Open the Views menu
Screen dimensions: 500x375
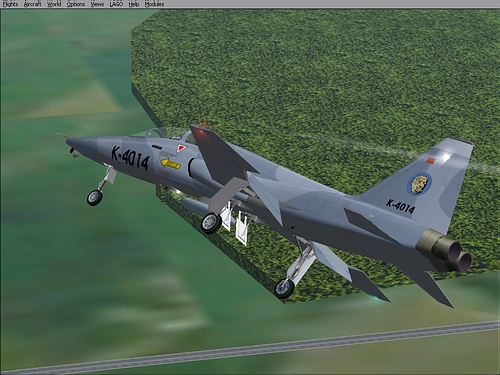pyautogui.click(x=97, y=4)
